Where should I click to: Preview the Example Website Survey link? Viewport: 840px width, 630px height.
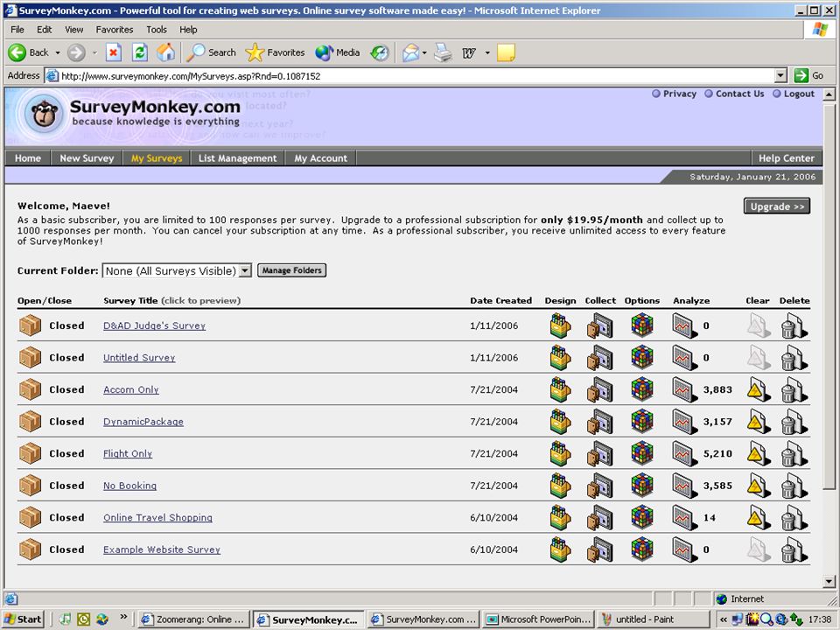(162, 549)
